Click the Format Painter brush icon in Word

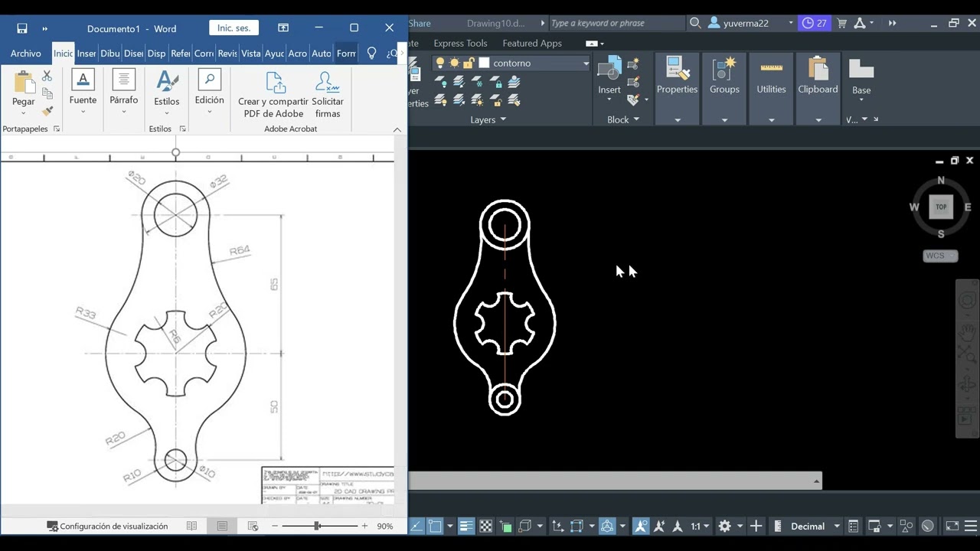(47, 111)
